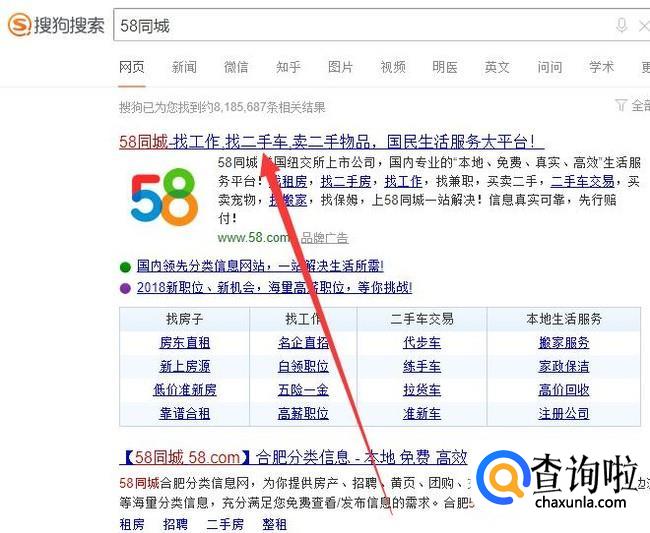
Task: Open the filter funnel dropdown
Action: click(x=621, y=105)
